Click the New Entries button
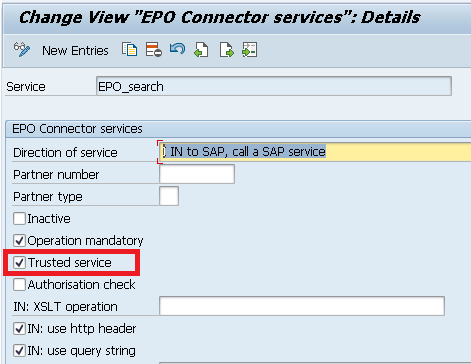The height and width of the screenshot is (364, 471). [75, 51]
